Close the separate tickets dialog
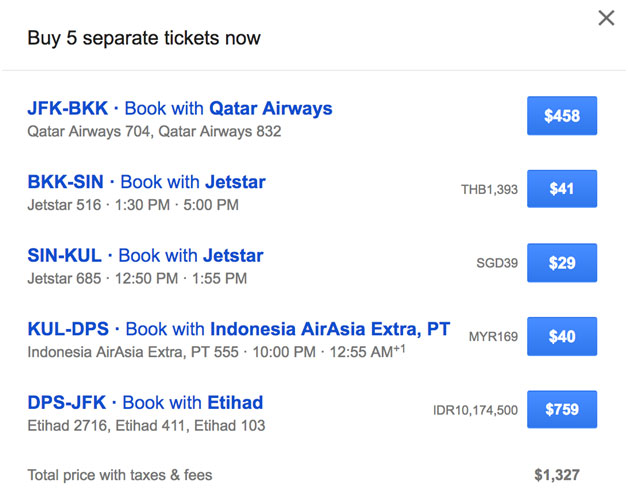Viewport: 628px width, 504px height. (x=606, y=18)
